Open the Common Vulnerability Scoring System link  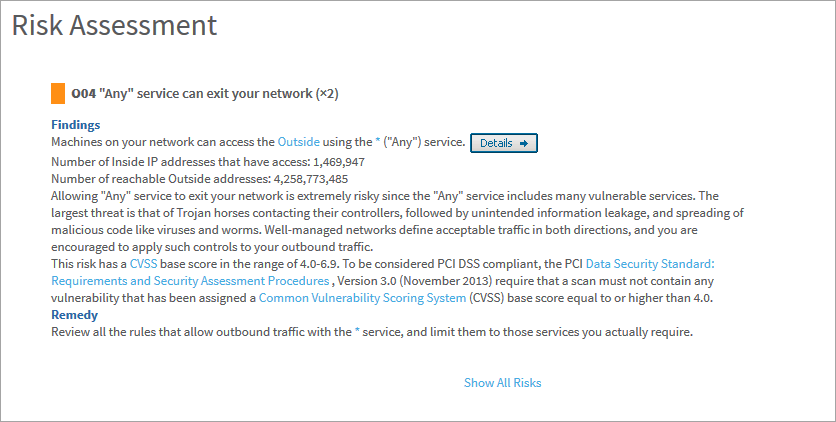pyautogui.click(x=362, y=299)
